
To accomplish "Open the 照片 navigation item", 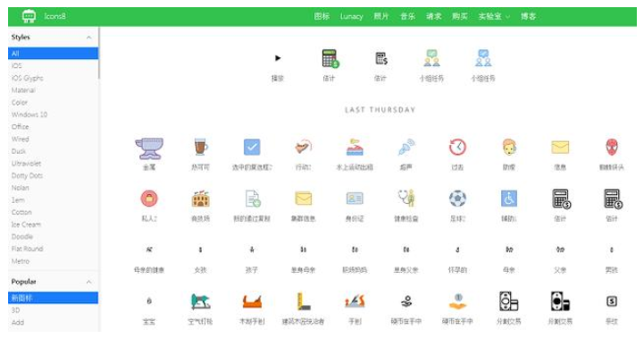I will tap(381, 16).
